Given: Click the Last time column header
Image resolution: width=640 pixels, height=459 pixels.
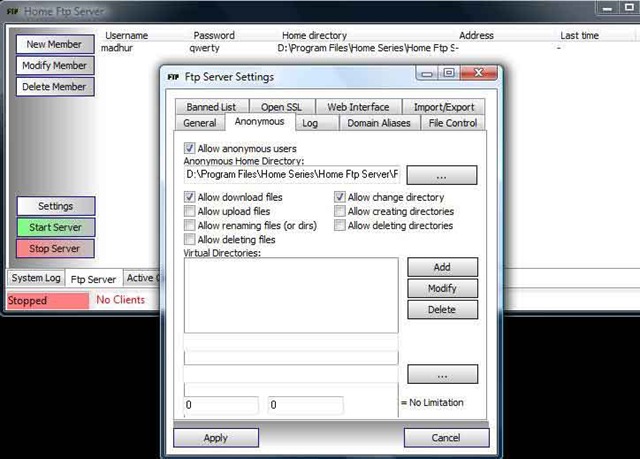Looking at the screenshot, I should pos(579,35).
